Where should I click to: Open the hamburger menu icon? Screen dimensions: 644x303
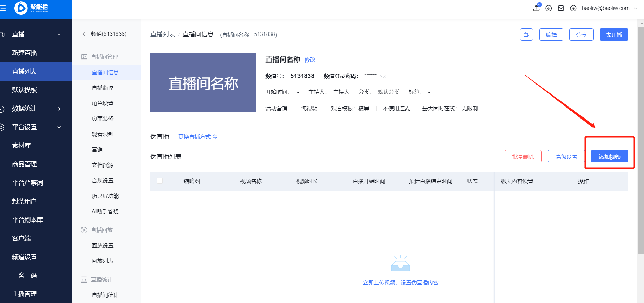pyautogui.click(x=3, y=8)
